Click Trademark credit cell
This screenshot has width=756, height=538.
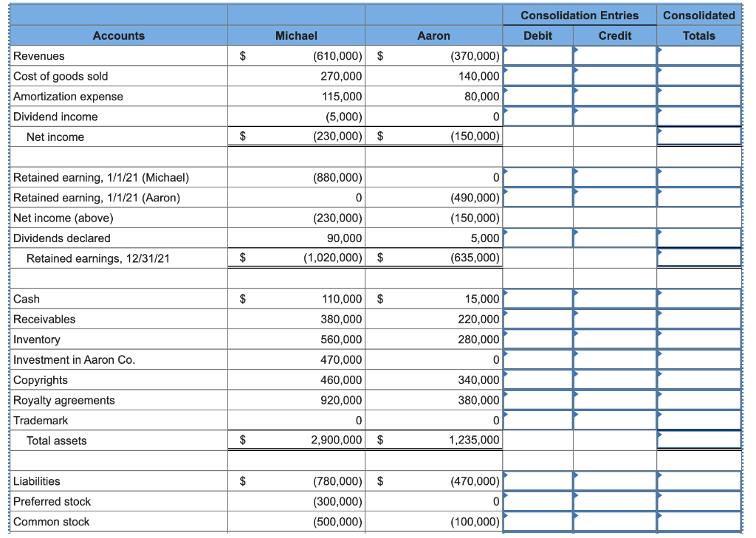pyautogui.click(x=615, y=420)
